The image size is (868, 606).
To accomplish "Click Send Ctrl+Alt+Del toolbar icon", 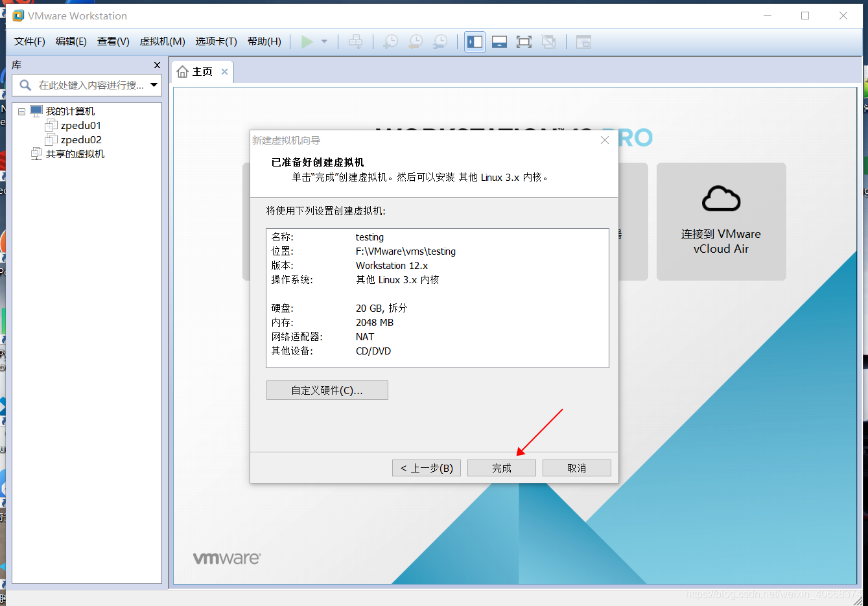I will point(356,41).
